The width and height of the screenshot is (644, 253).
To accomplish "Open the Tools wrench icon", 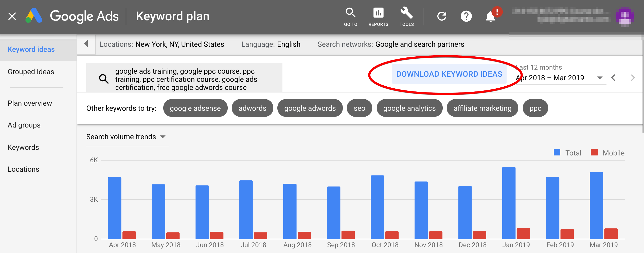I will [406, 17].
